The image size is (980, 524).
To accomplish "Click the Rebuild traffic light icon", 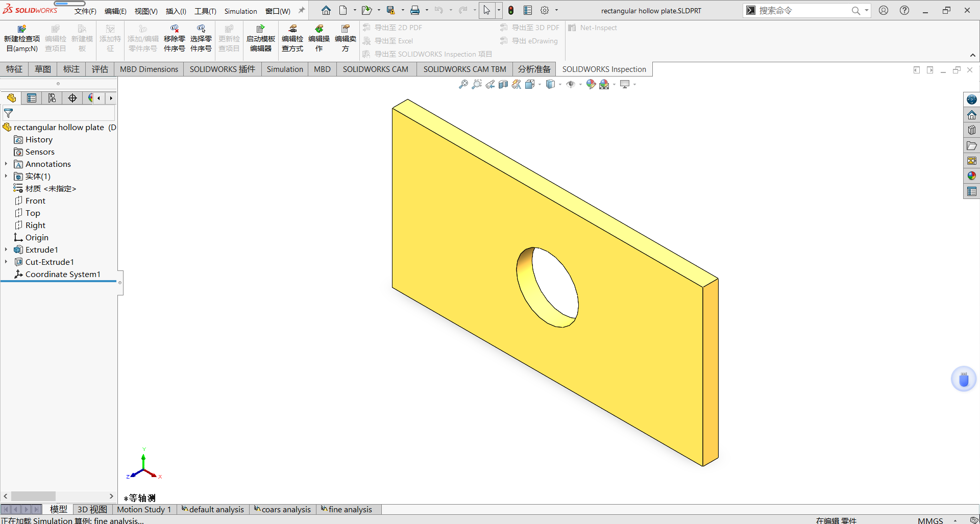I will pos(511,11).
